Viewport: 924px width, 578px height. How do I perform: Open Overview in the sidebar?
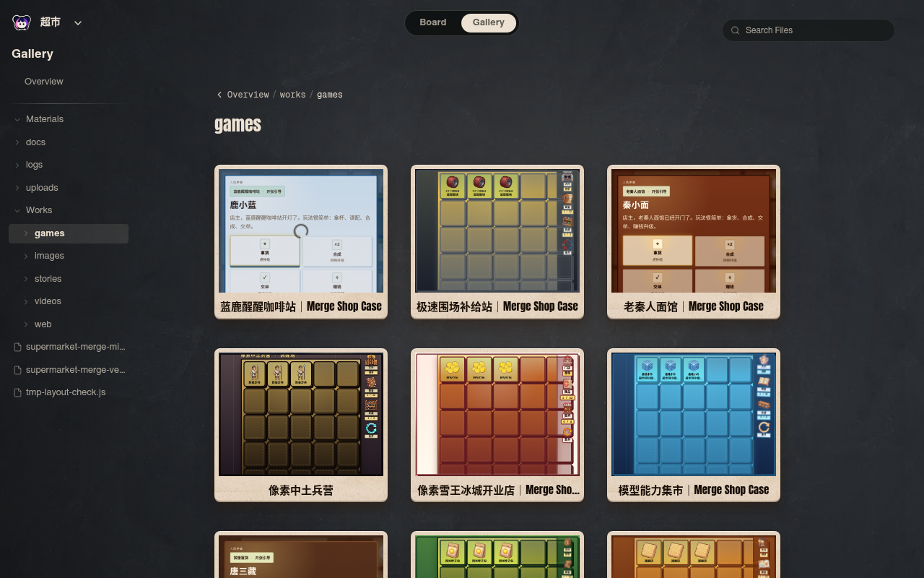44,82
